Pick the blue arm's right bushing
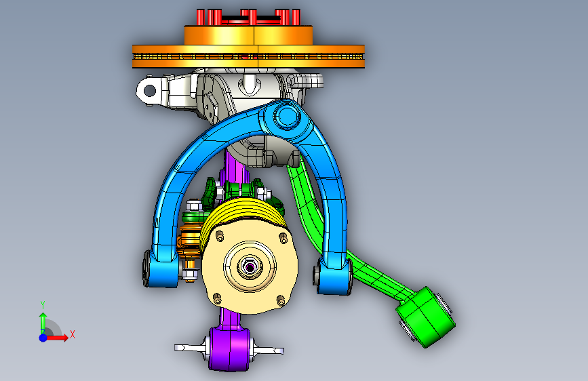 click(x=334, y=276)
